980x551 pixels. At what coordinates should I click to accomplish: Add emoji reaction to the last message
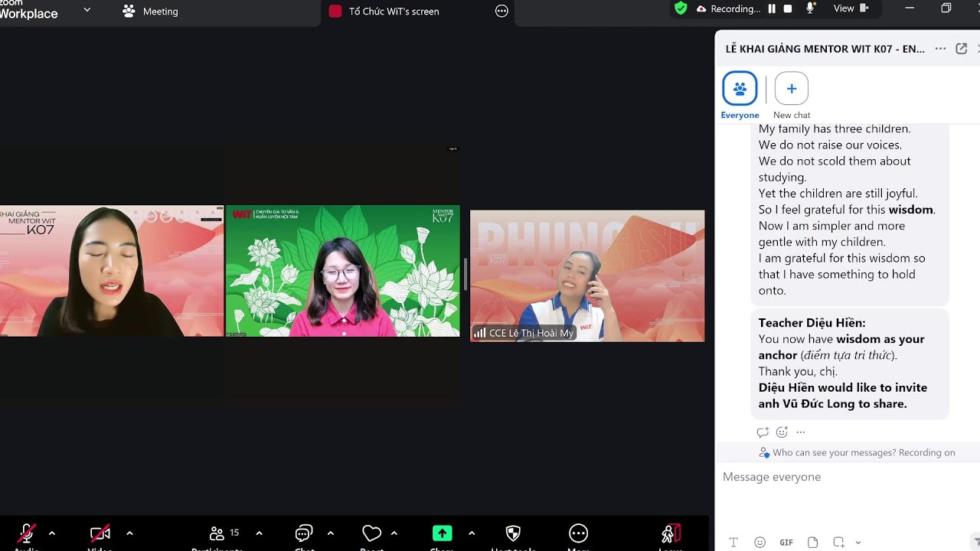782,432
